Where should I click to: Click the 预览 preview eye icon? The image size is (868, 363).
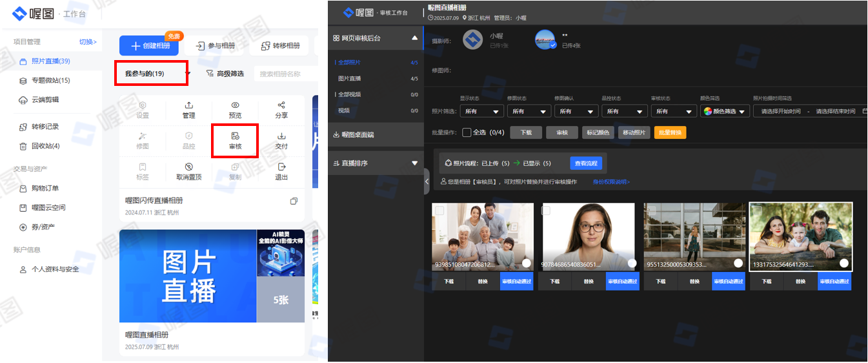pos(236,105)
